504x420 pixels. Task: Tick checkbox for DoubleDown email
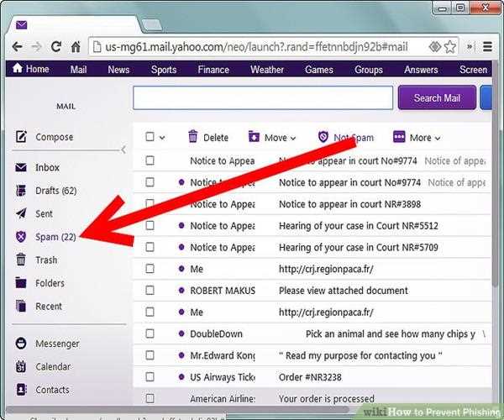pyautogui.click(x=150, y=333)
